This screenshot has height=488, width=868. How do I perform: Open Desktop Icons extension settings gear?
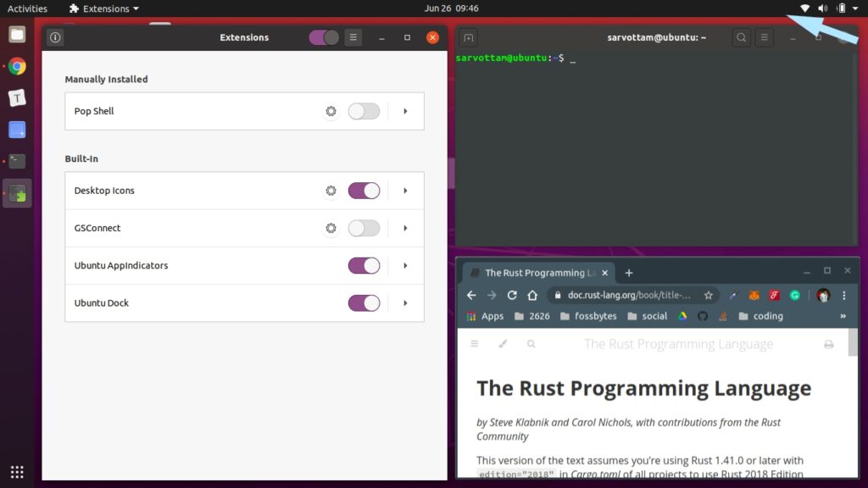click(331, 191)
